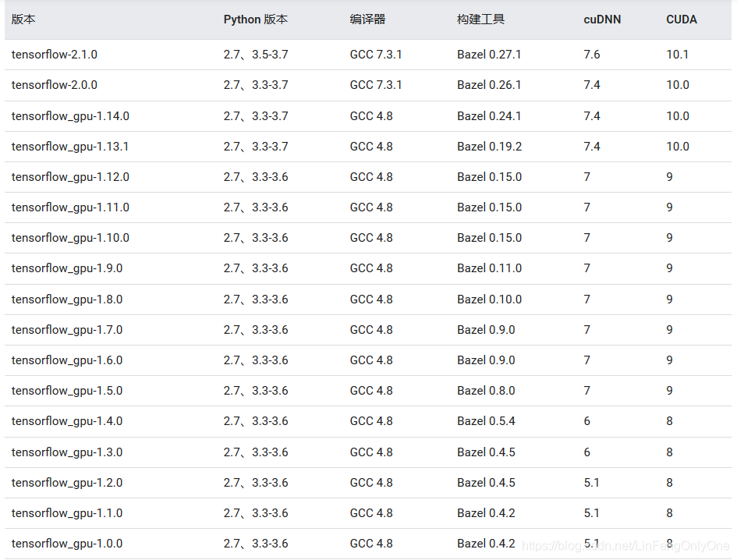Screen dimensions: 737x560
Task: Select the tensorflow_gpu-1.4.0 cell
Action: pos(67,421)
